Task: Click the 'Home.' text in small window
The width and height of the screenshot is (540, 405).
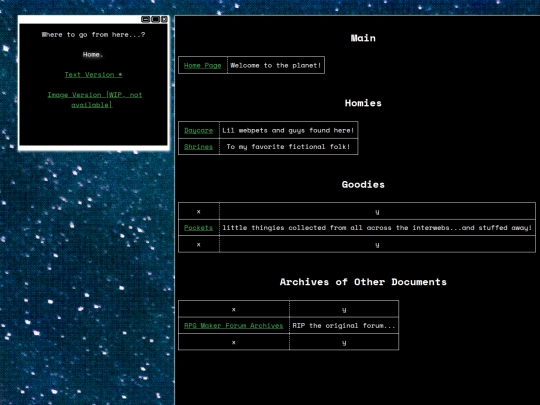Action: click(x=93, y=54)
